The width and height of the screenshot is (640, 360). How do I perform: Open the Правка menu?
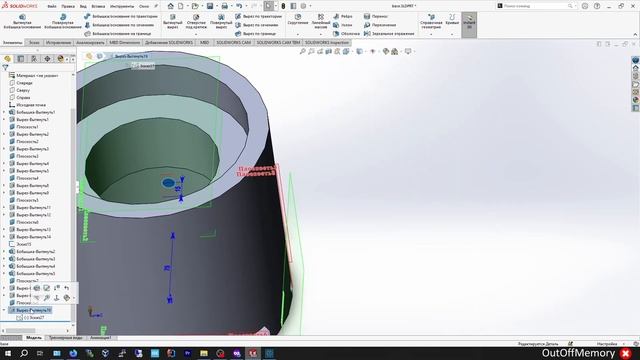(68, 6)
